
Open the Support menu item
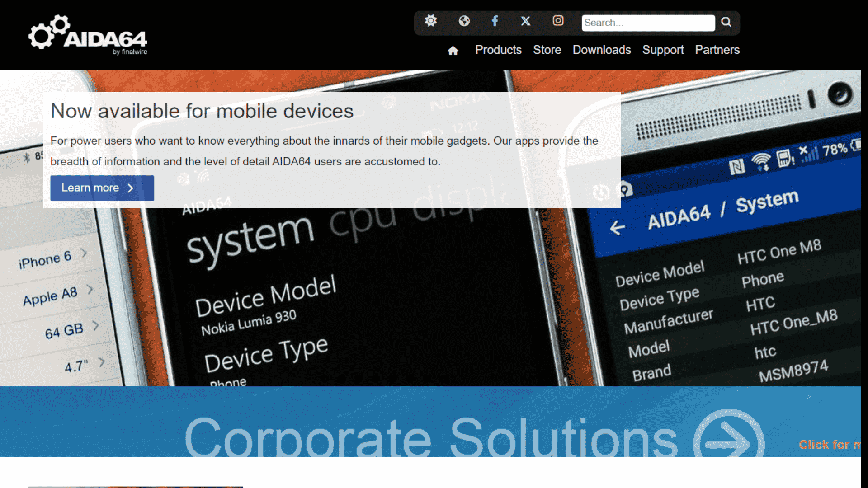(663, 50)
